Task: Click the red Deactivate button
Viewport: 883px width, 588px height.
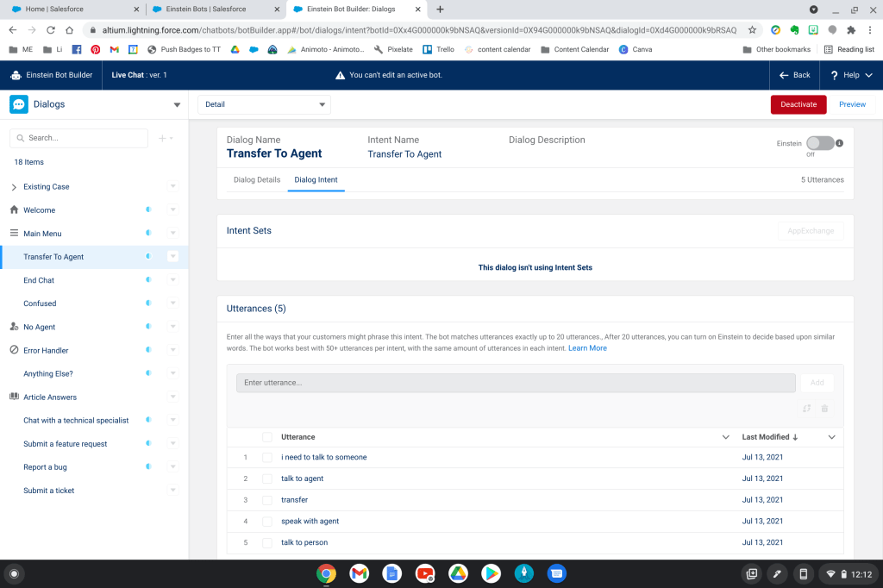Action: point(798,104)
